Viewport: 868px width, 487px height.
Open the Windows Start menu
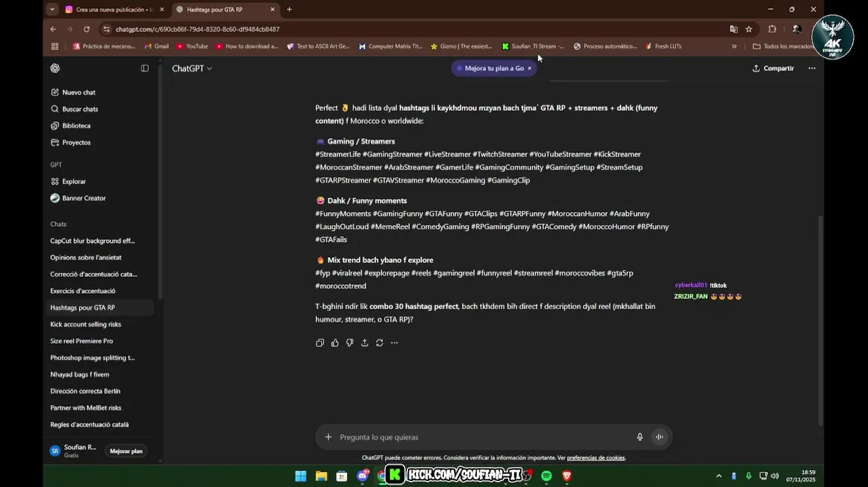(x=300, y=476)
